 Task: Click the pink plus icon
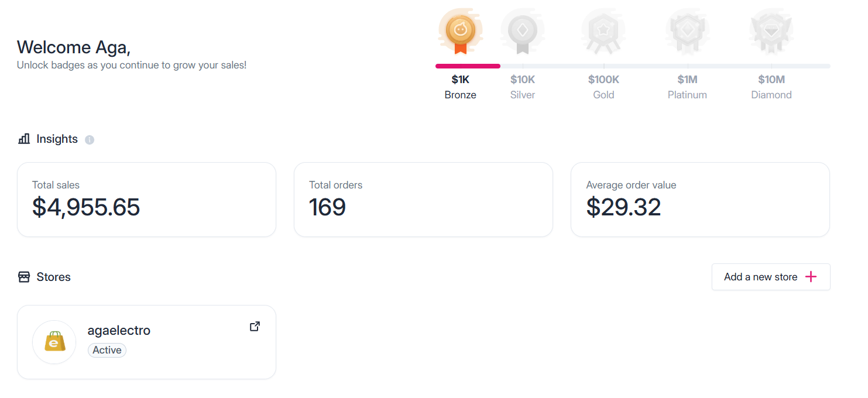[x=811, y=277]
